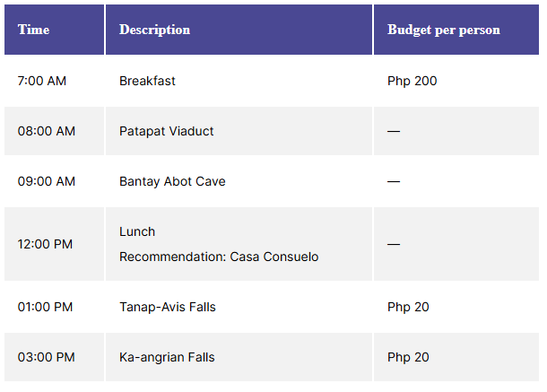Click the Bantay Abot Cave entry
The image size is (547, 392).
click(x=172, y=181)
